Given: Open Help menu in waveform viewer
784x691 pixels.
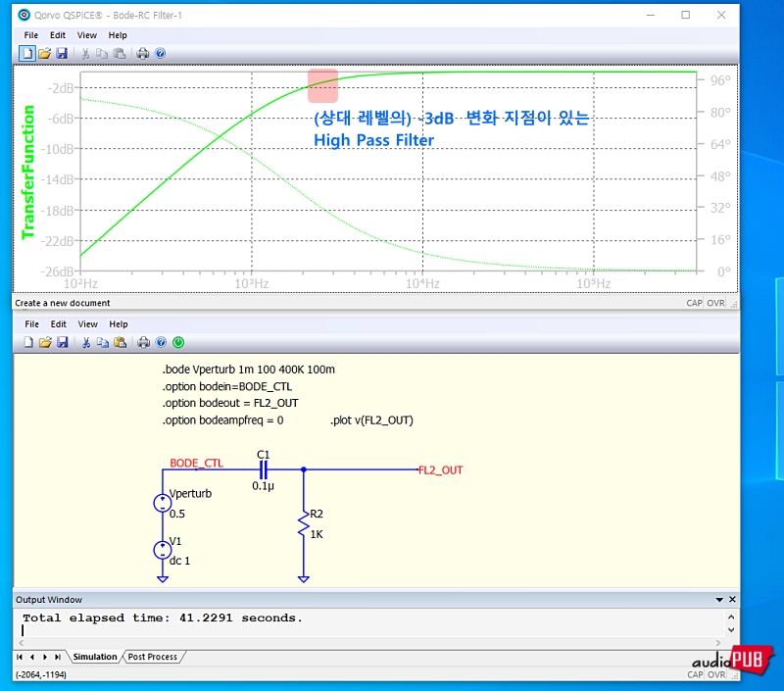Looking at the screenshot, I should (x=118, y=35).
